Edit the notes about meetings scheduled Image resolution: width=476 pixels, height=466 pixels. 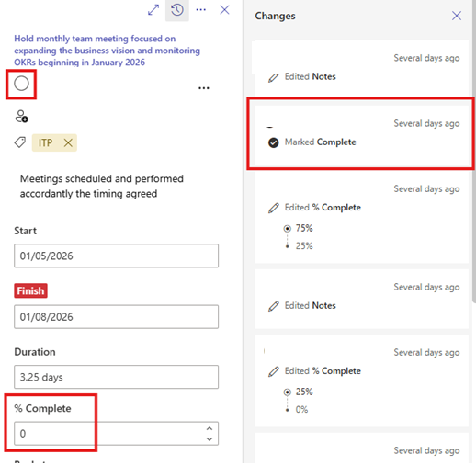tap(102, 186)
